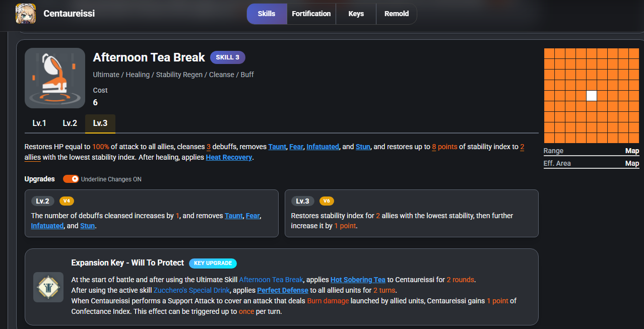The width and height of the screenshot is (644, 329).
Task: Open the Taunt link in skill description
Action: (277, 147)
